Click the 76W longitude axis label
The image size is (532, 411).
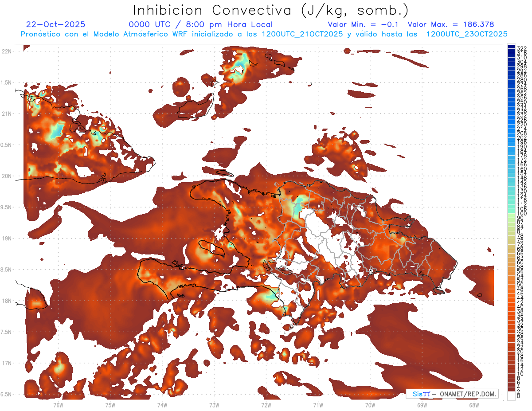[x=58, y=405]
